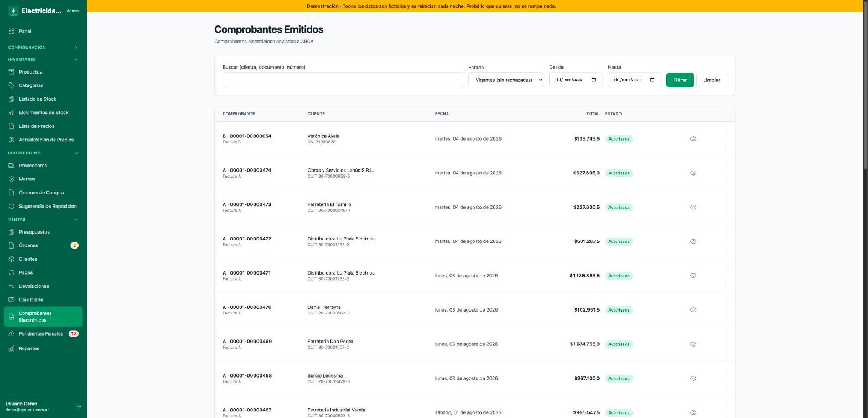The width and height of the screenshot is (868, 418).
Task: Click the Devoluciones icon
Action: pyautogui.click(x=11, y=286)
